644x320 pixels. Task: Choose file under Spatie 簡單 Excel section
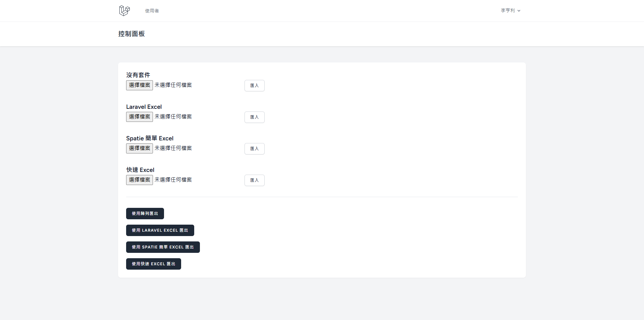[140, 148]
